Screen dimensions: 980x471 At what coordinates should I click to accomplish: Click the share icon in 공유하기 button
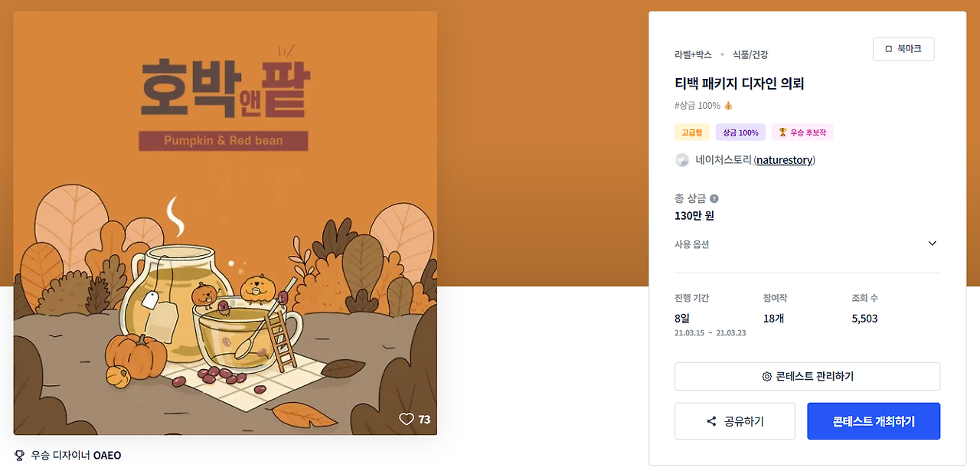point(711,421)
